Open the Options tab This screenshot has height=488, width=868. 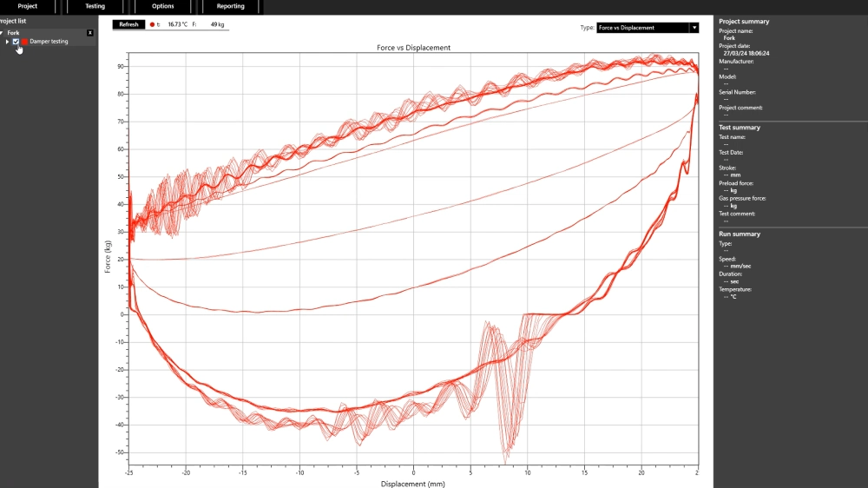point(163,6)
